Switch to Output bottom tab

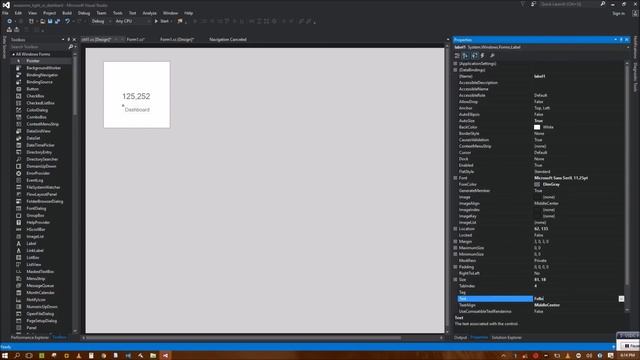[460, 338]
